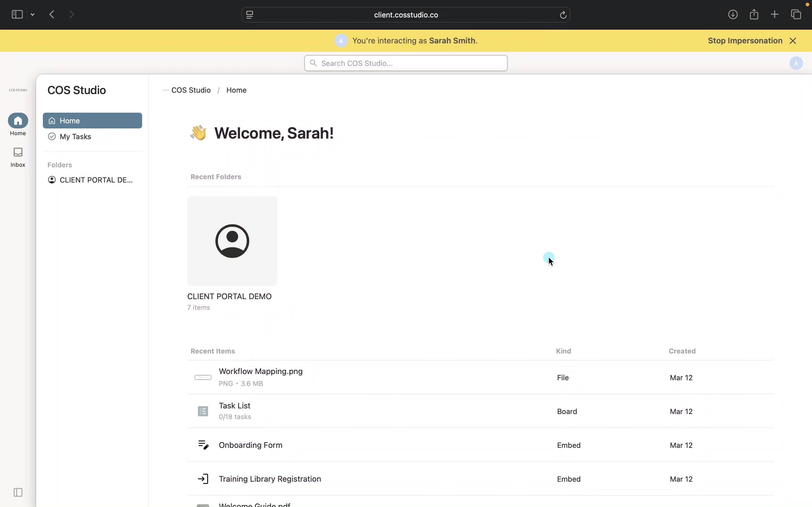
Task: Open the Inbox icon in left rail
Action: coord(18,153)
